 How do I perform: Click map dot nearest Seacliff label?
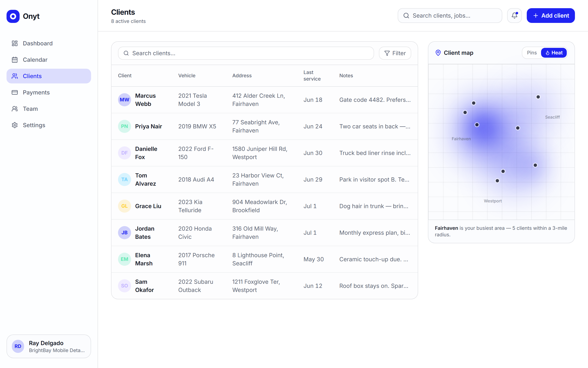(x=538, y=97)
